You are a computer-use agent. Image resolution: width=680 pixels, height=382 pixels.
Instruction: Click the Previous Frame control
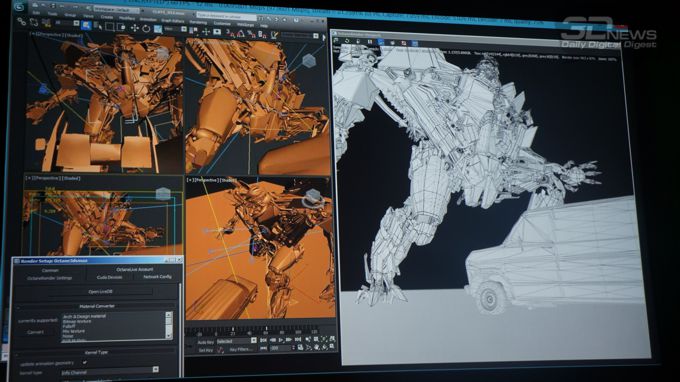click(x=273, y=340)
